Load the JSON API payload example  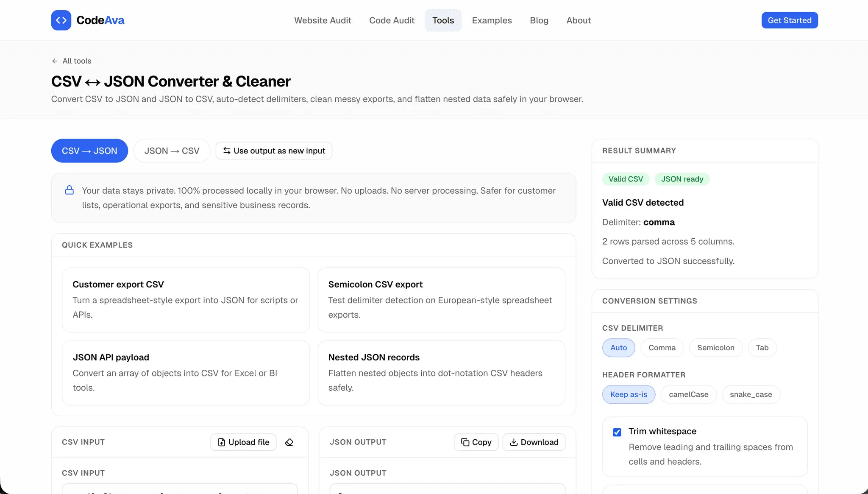(186, 373)
